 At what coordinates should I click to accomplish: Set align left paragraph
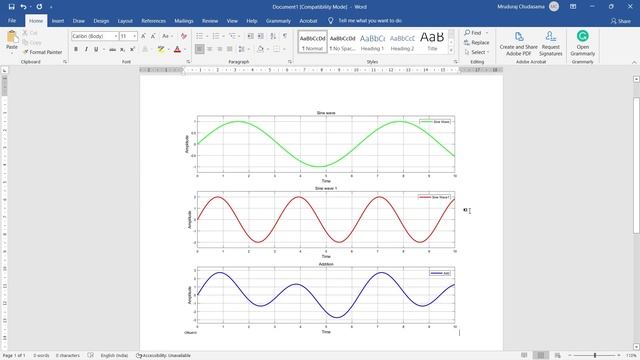[199, 49]
